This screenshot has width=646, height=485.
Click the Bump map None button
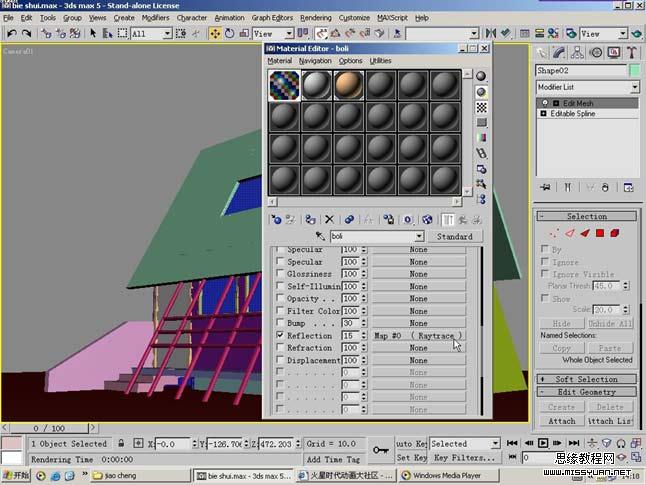point(419,323)
